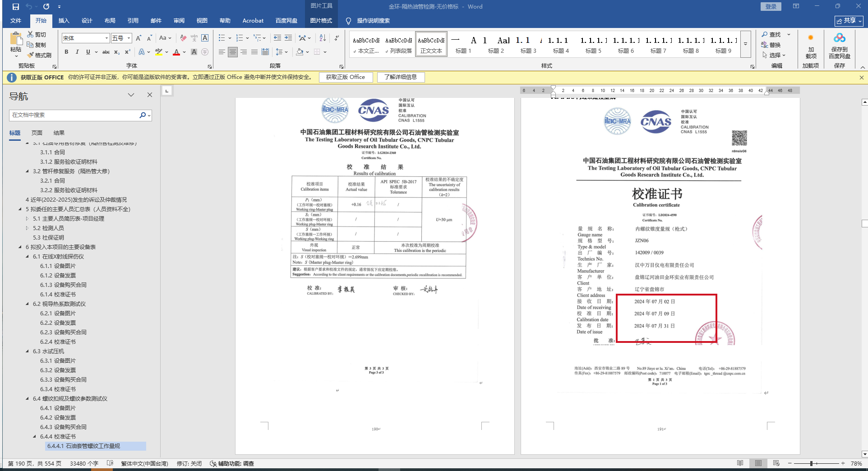868x471 pixels.
Task: Click the 登录 sign-in button
Action: [771, 6]
